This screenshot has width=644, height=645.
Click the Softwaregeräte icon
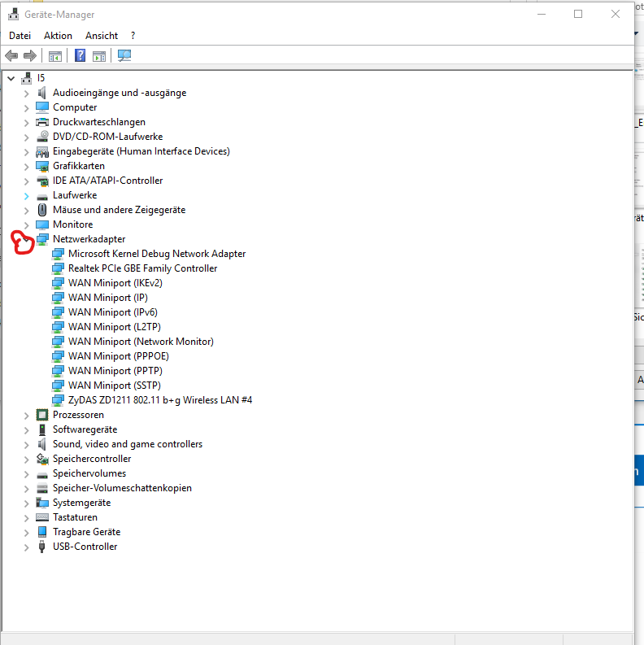42,429
